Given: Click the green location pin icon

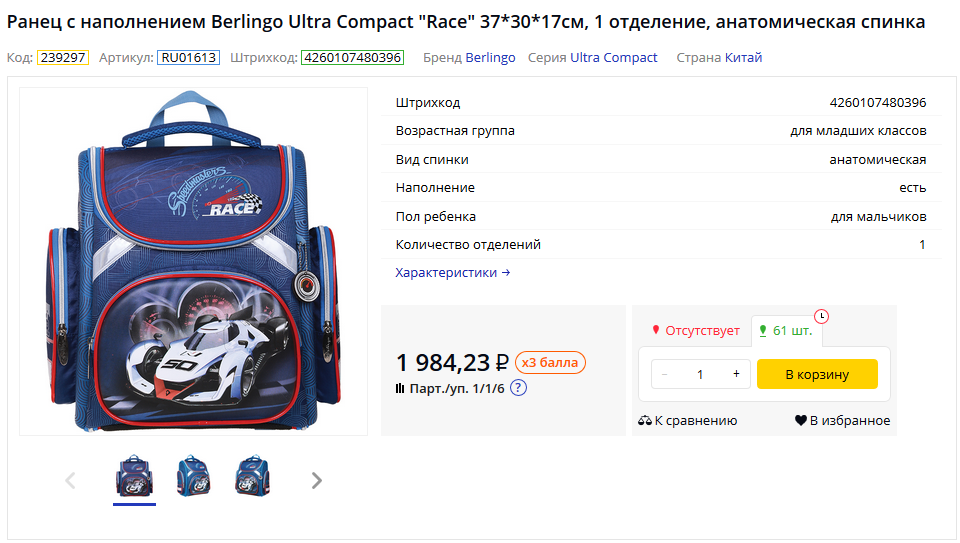Looking at the screenshot, I should coord(763,331).
